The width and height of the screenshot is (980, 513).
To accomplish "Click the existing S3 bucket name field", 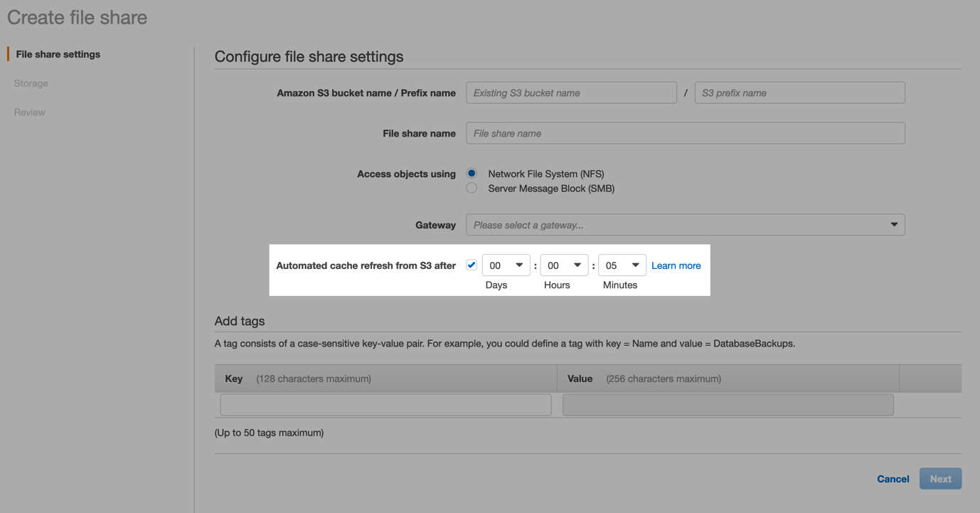I will point(571,92).
